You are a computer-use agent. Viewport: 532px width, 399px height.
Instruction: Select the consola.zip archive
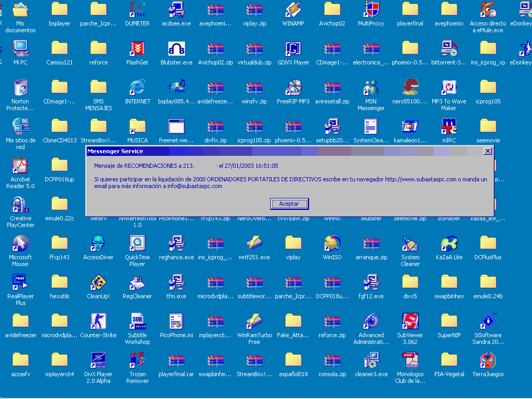332,361
